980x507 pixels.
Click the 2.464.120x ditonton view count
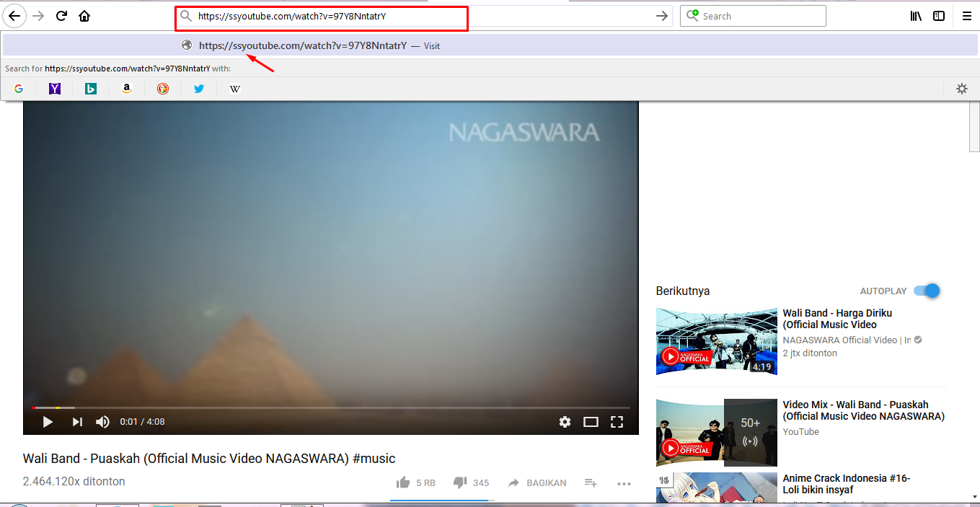click(74, 481)
